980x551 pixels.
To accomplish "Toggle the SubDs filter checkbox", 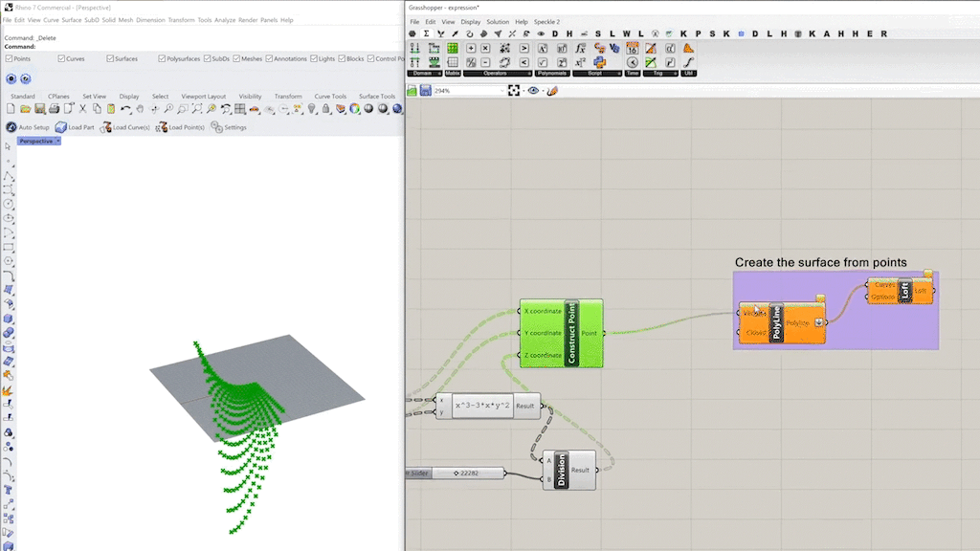I will pyautogui.click(x=207, y=58).
